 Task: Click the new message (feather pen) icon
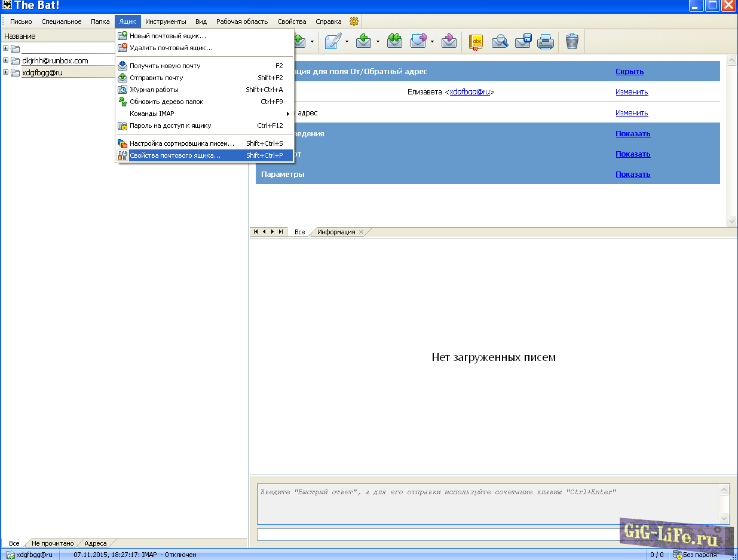[333, 41]
